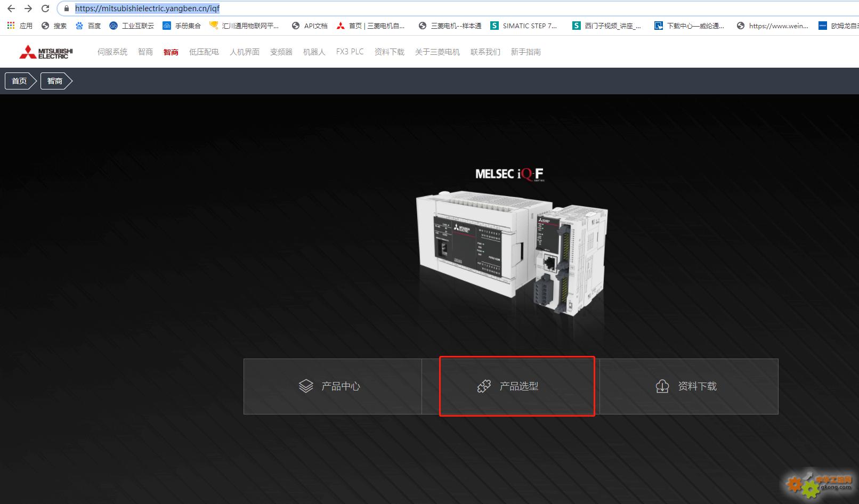Click the 智商 breadcrumb
This screenshot has height=504, width=859.
[56, 81]
